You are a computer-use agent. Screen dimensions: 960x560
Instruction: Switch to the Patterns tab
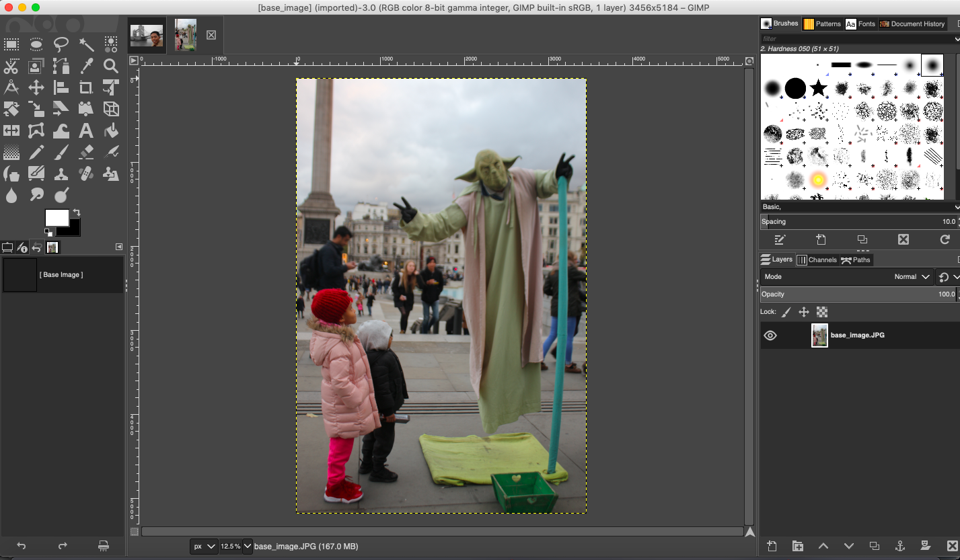(x=822, y=24)
